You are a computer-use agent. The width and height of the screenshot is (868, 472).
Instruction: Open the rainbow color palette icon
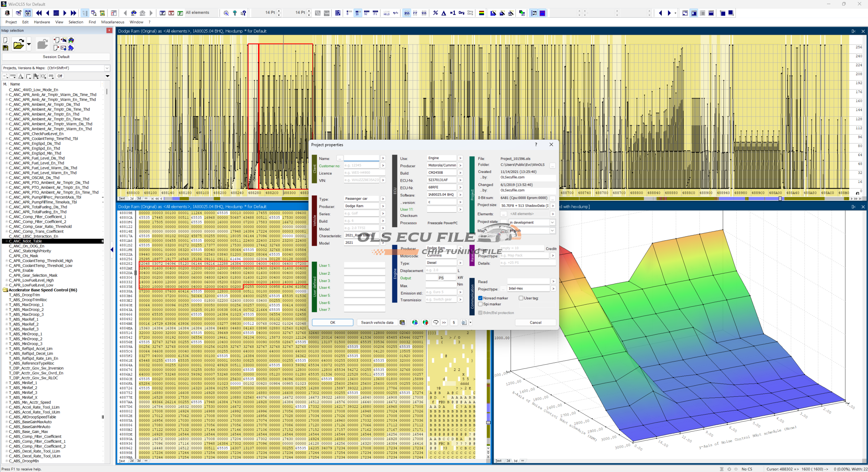click(481, 13)
